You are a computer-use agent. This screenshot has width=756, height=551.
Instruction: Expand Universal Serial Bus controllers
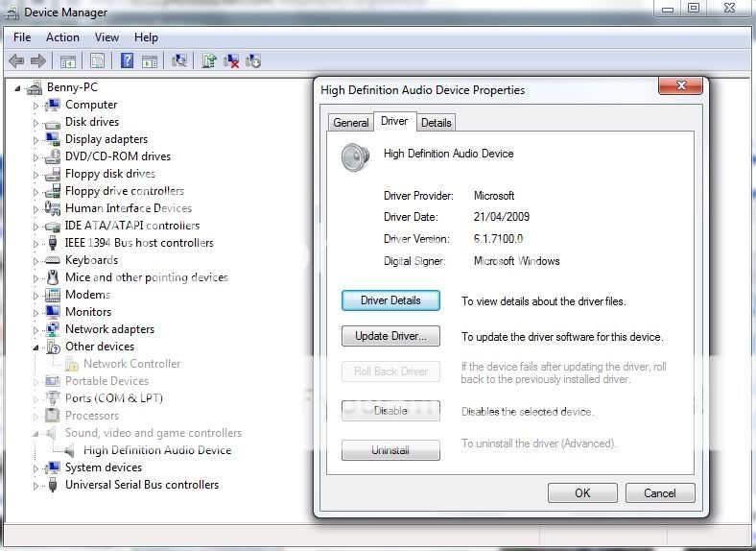pyautogui.click(x=36, y=486)
